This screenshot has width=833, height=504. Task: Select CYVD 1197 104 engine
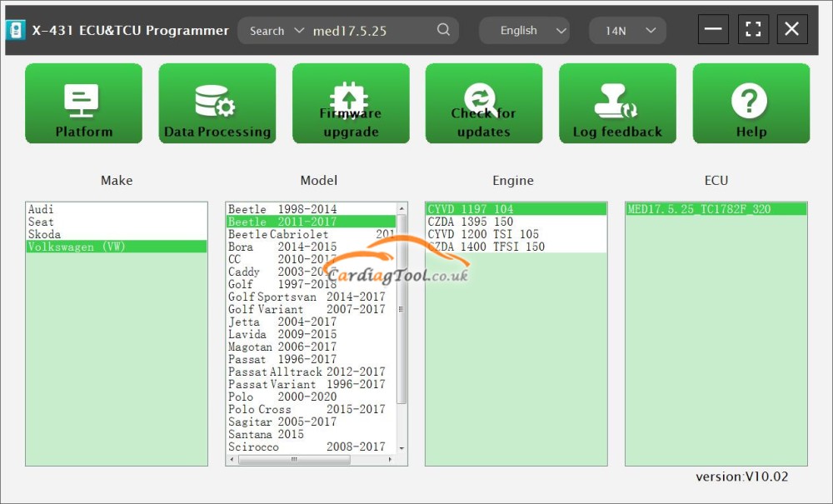coord(516,209)
